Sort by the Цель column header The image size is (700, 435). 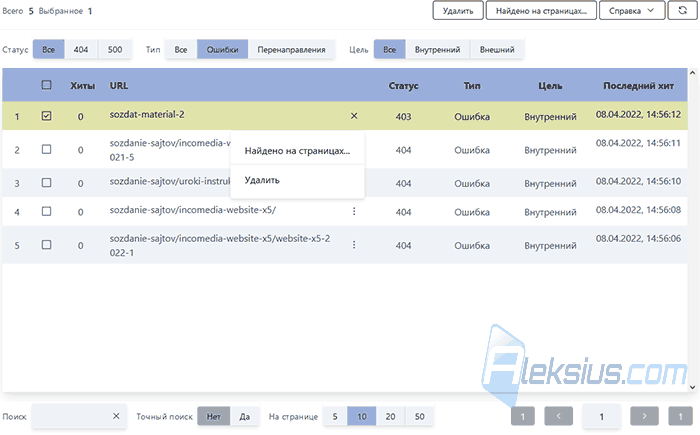550,85
